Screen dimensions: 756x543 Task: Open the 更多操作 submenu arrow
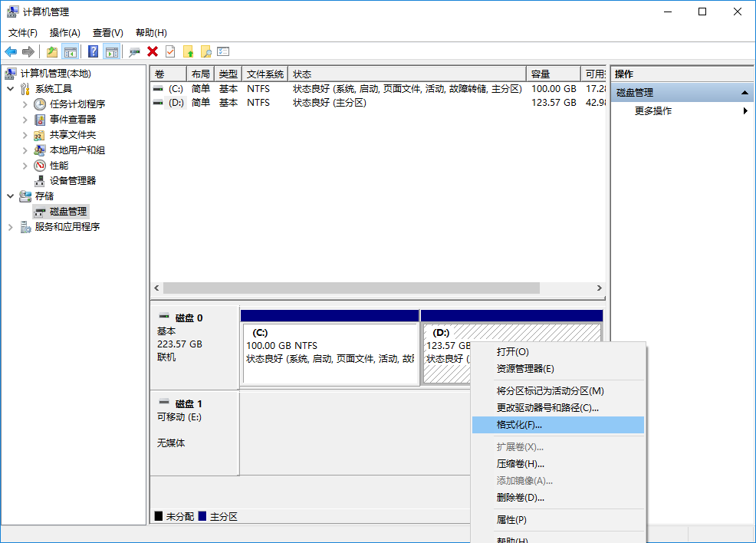[744, 110]
